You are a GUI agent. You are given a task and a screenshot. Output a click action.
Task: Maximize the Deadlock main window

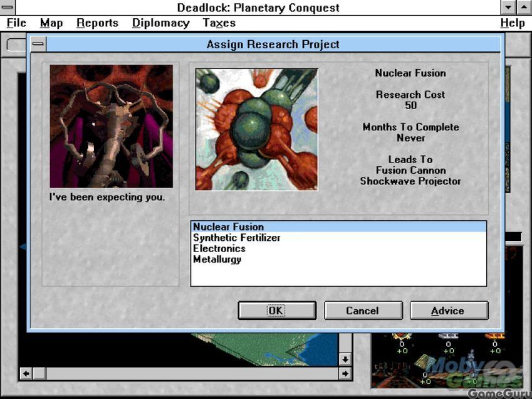pyautogui.click(x=523, y=7)
